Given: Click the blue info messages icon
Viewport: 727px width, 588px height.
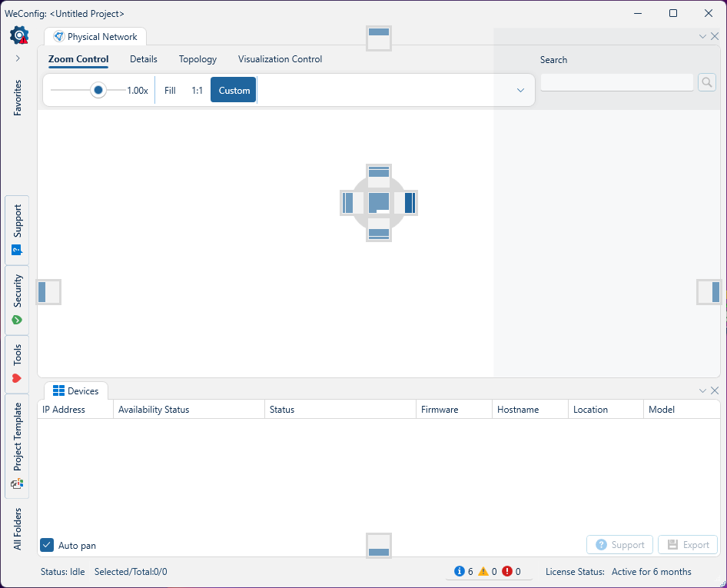Looking at the screenshot, I should click(x=459, y=571).
